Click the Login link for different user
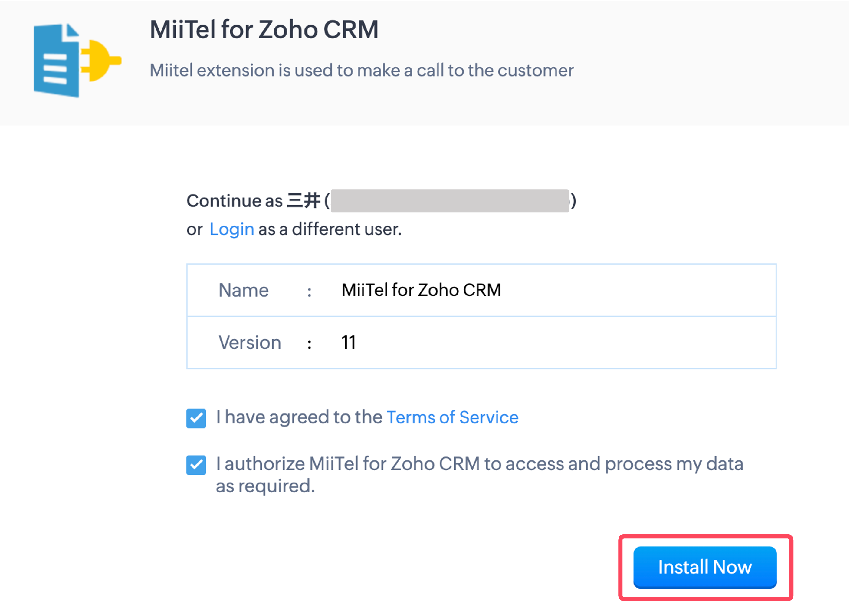Screen dimensions: 850x616 coord(232,229)
